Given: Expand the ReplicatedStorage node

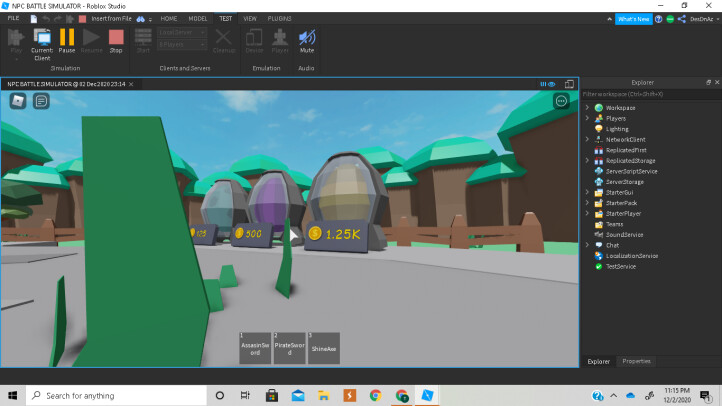Looking at the screenshot, I should click(x=587, y=160).
